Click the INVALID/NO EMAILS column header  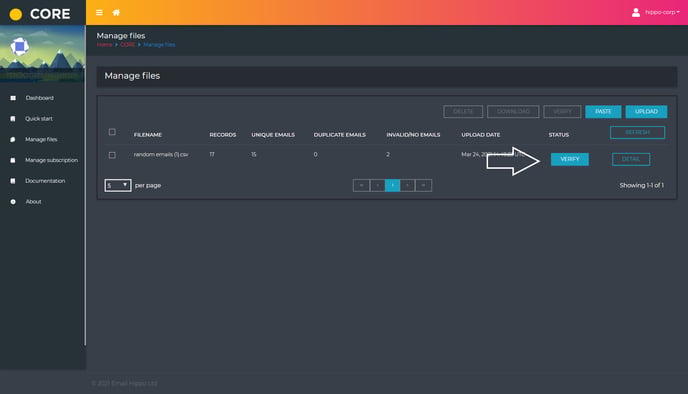point(413,135)
